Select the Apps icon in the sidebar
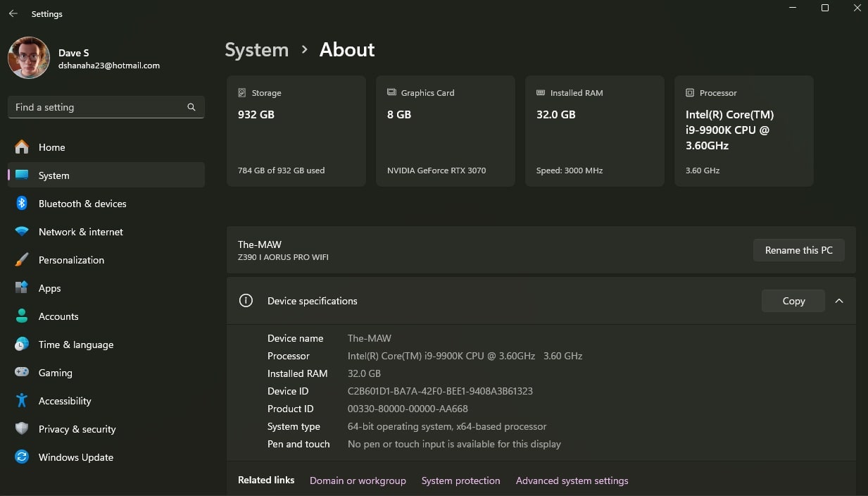The image size is (868, 496). 23,288
